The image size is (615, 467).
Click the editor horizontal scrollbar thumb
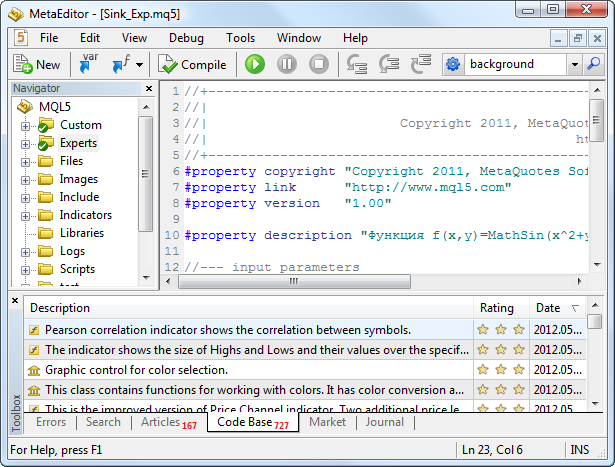pyautogui.click(x=294, y=281)
